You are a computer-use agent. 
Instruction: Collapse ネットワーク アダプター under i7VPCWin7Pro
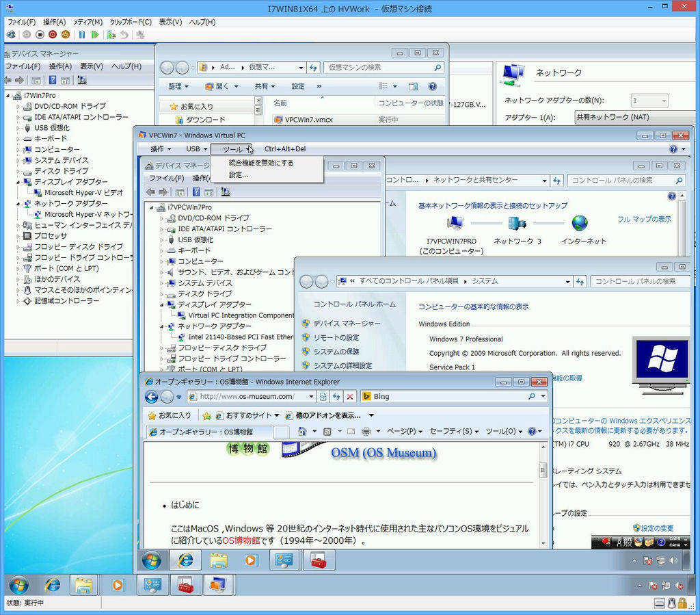tap(162, 326)
